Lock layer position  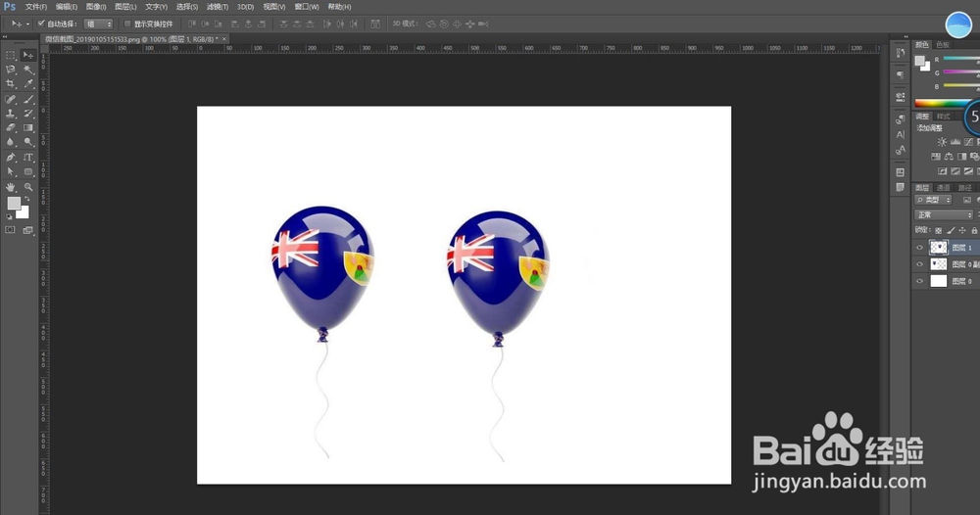tap(962, 230)
